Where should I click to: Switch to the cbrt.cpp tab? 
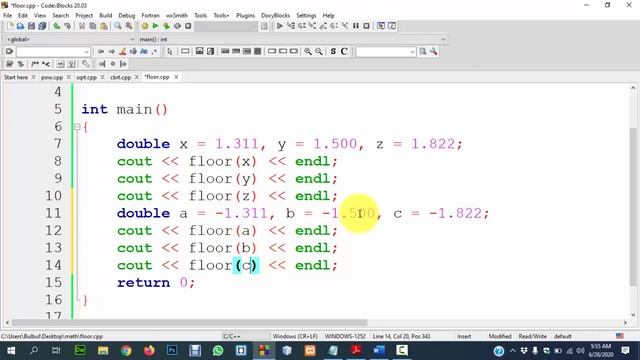[120, 77]
